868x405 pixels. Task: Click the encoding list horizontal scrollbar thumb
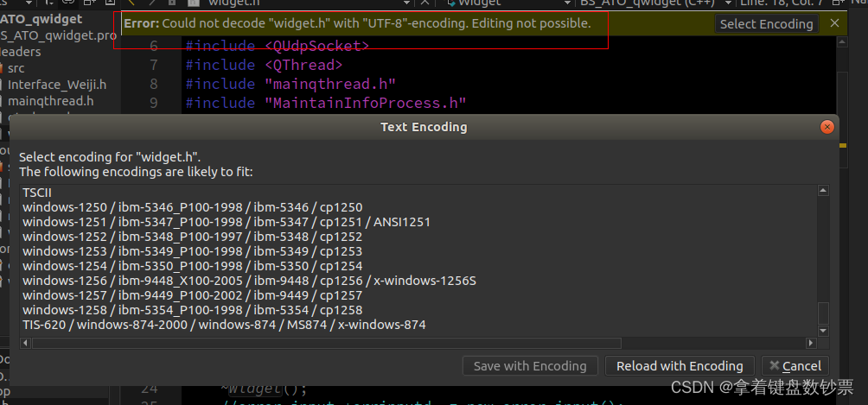327,343
